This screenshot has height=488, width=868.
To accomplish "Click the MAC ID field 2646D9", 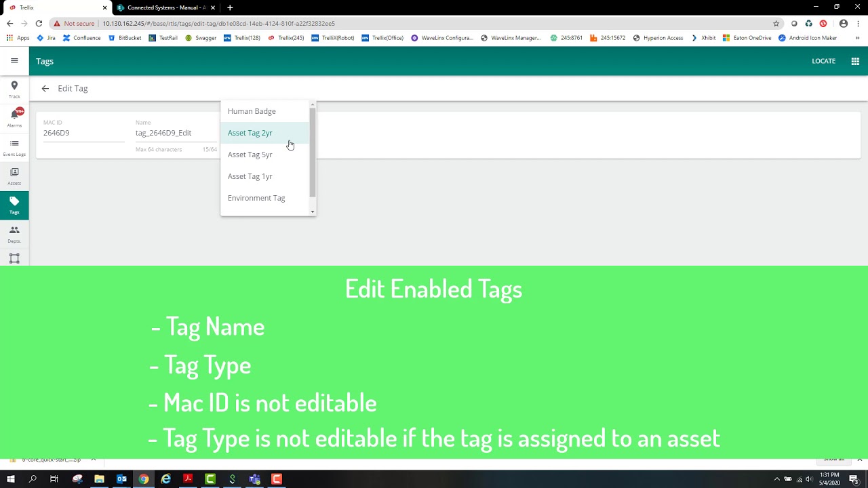I will click(83, 133).
